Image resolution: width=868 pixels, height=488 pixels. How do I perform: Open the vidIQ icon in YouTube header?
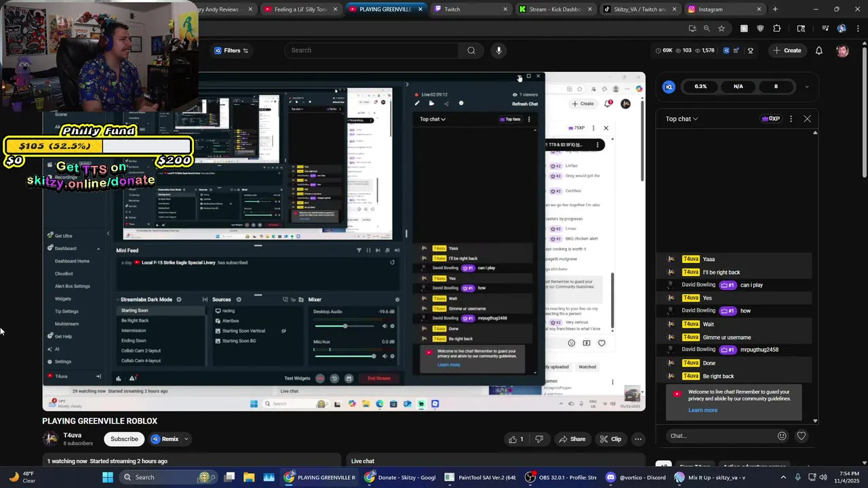[726, 50]
